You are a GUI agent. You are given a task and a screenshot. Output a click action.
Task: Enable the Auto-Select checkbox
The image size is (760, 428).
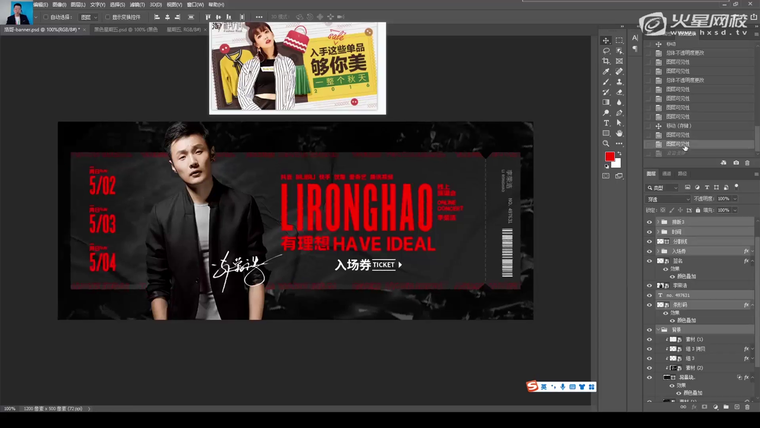coord(43,17)
